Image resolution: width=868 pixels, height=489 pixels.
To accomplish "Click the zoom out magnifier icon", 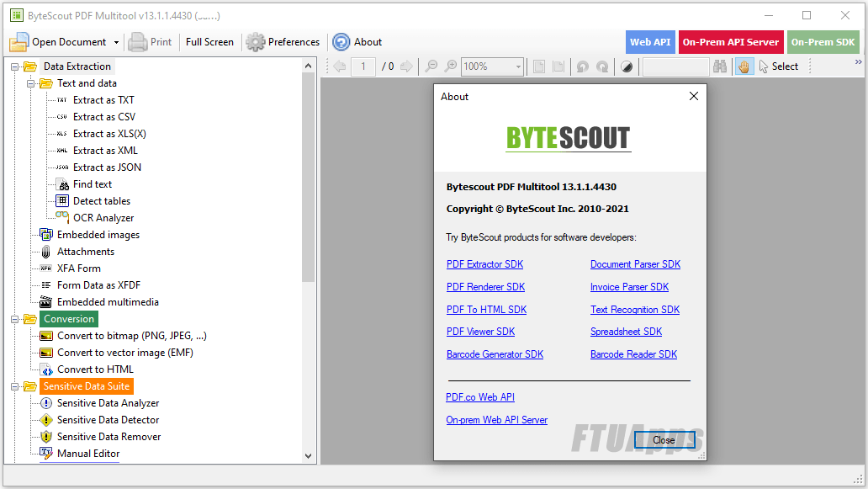I will coord(431,66).
